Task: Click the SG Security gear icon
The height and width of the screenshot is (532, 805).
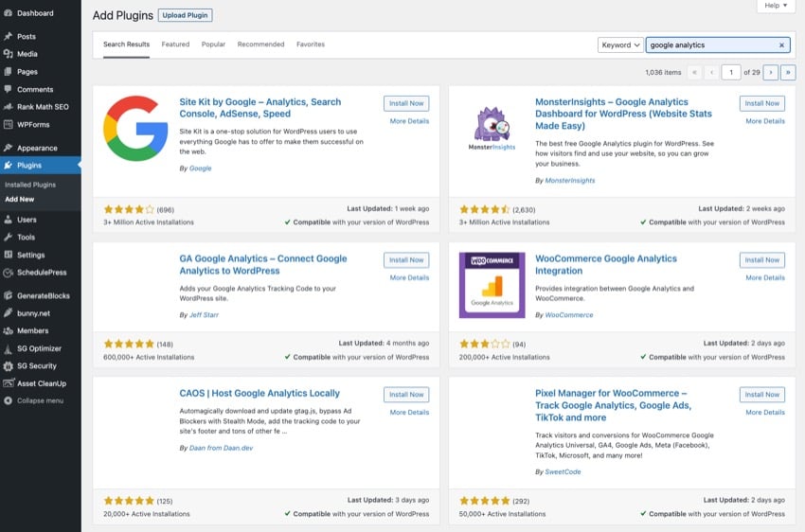Action: click(x=9, y=365)
